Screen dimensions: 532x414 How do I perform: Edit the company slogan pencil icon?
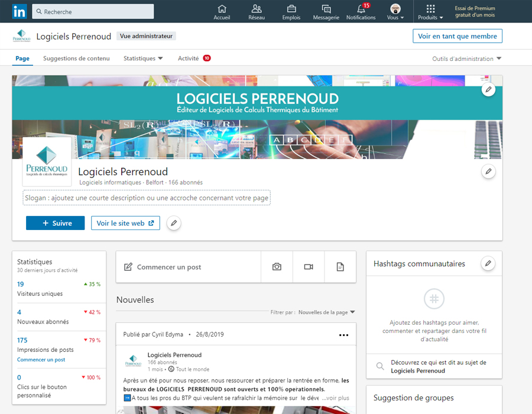tap(173, 223)
